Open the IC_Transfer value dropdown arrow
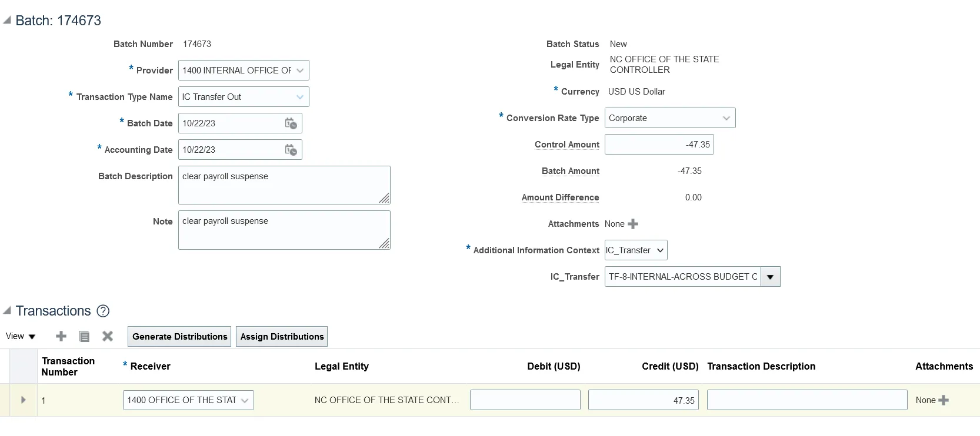The image size is (980, 436). (770, 277)
